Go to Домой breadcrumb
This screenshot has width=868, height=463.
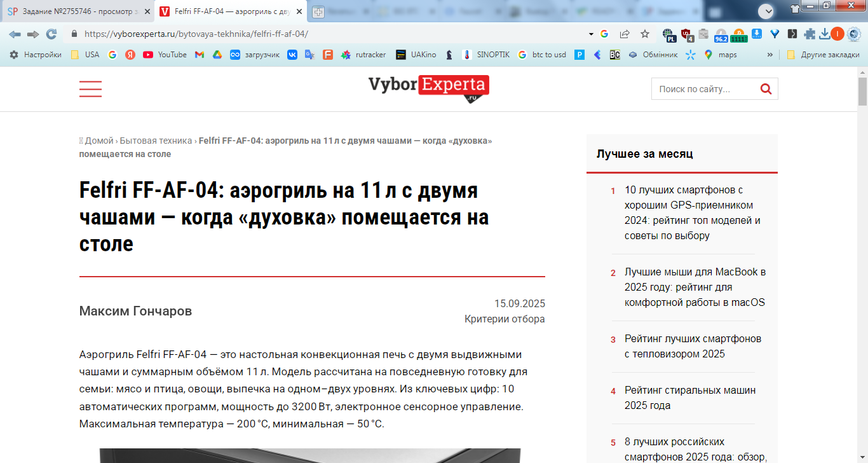coord(99,141)
